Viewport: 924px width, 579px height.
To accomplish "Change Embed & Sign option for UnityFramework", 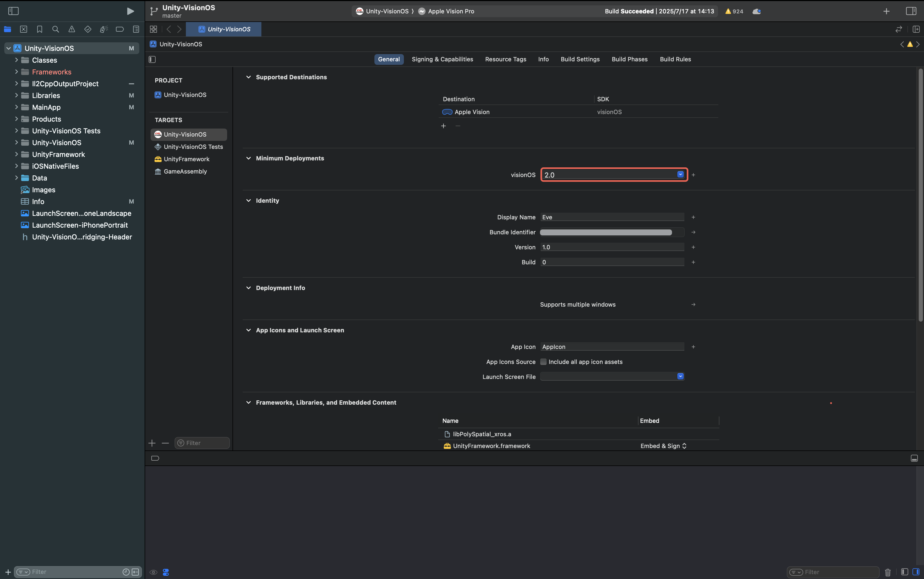I will [x=664, y=446].
